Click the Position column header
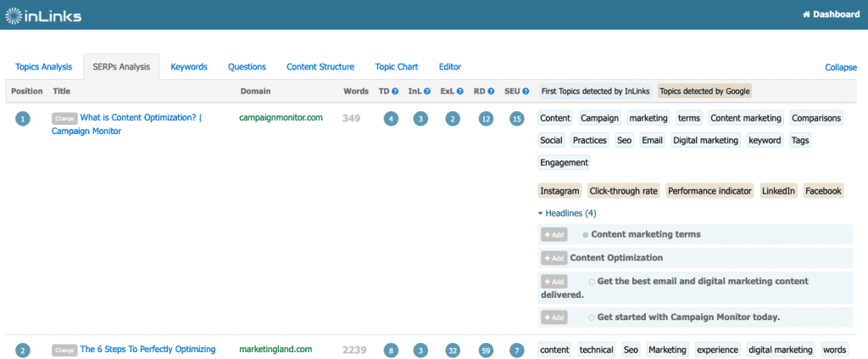868x359 pixels. pyautogui.click(x=26, y=92)
